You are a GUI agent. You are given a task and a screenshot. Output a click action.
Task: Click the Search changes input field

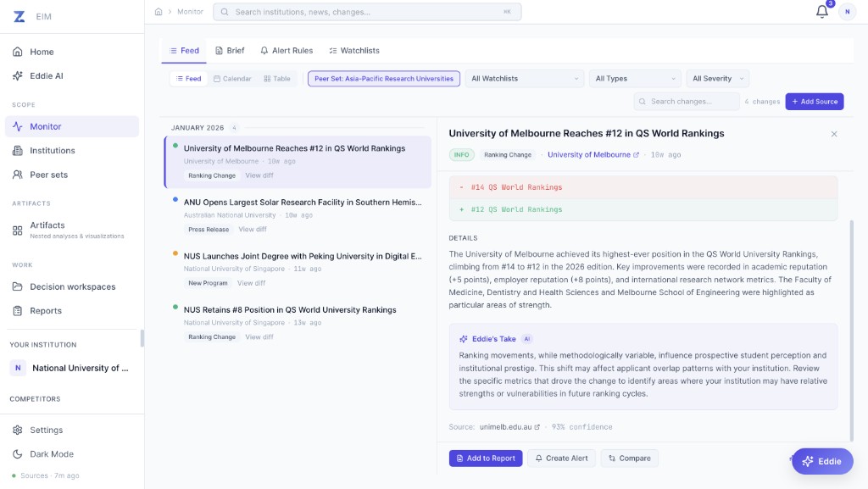pyautogui.click(x=687, y=102)
